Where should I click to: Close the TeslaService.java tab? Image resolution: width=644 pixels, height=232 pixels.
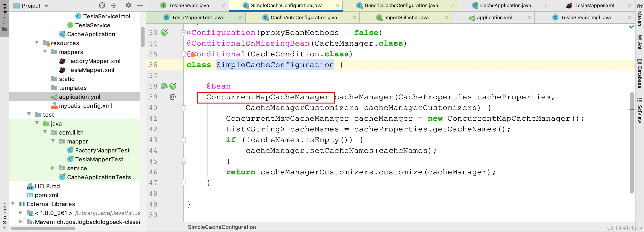(224, 6)
